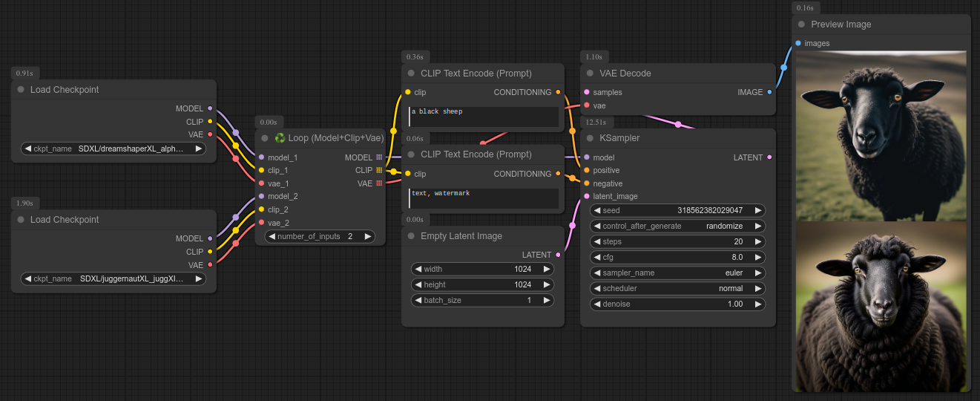Click the grid-shaped CLIP output on Loop node
The height and width of the screenshot is (401, 980).
pos(379,170)
